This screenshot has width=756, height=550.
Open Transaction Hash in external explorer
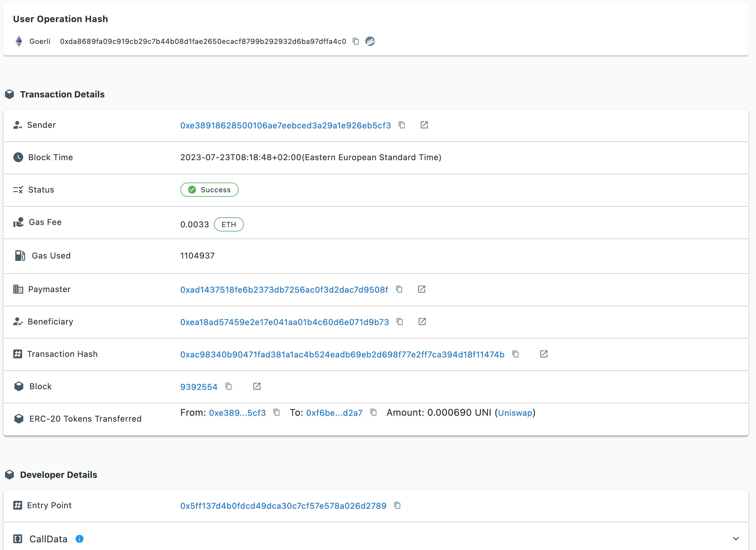(x=544, y=354)
